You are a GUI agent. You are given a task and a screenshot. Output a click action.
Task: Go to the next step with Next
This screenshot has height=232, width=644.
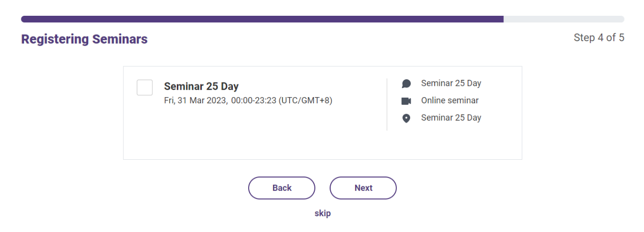363,188
